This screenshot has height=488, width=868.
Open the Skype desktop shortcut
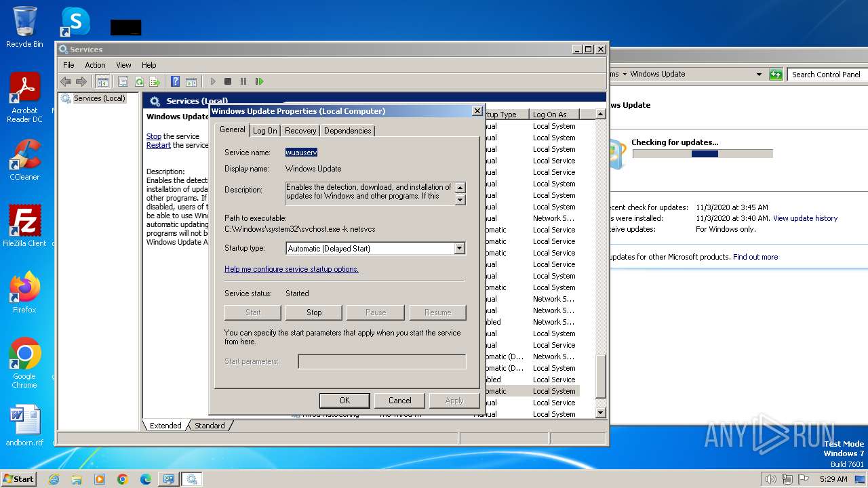75,22
